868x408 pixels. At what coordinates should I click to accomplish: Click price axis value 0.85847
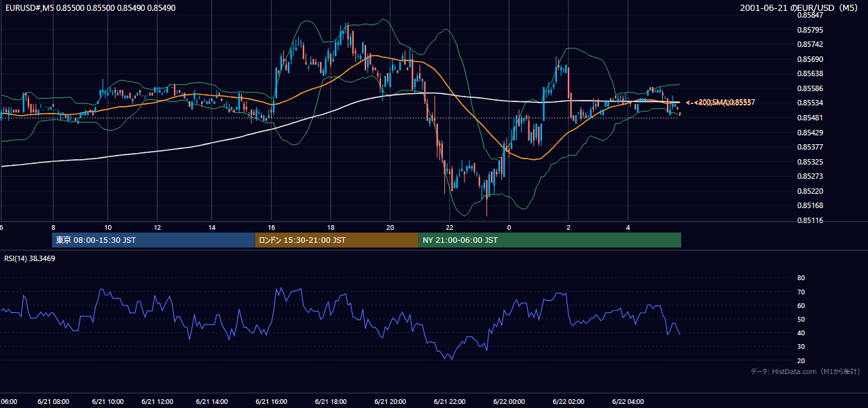point(810,15)
